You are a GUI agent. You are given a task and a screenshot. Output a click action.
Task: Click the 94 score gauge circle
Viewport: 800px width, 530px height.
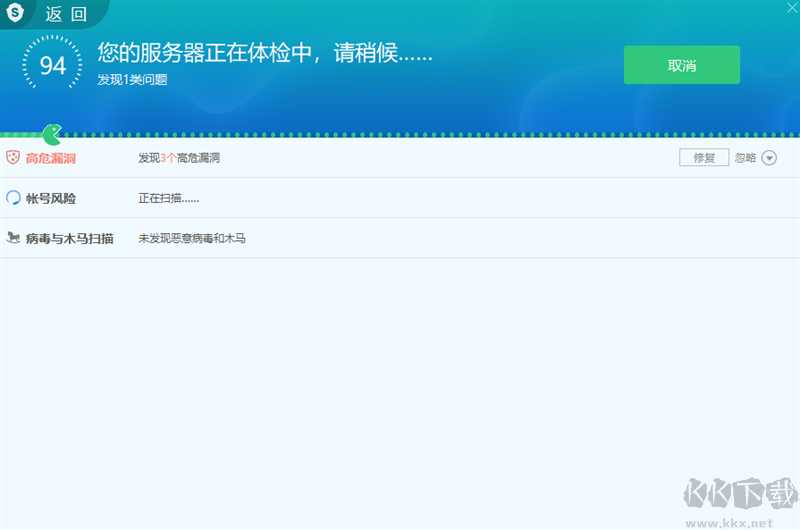pos(52,64)
